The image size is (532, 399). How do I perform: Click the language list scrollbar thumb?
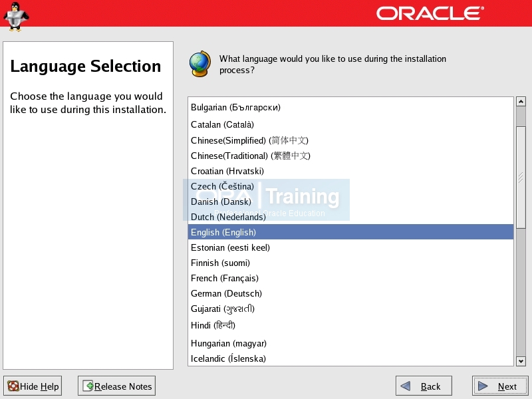tap(521, 177)
